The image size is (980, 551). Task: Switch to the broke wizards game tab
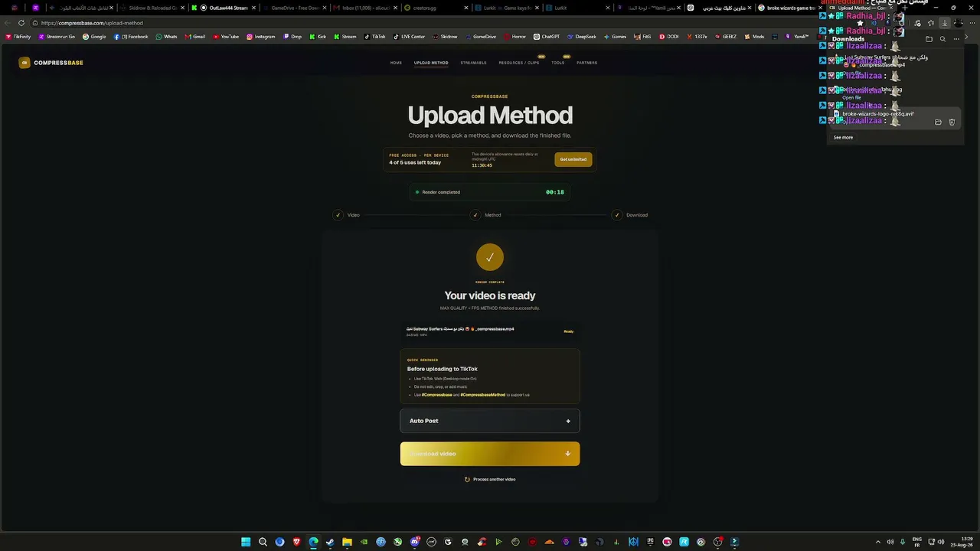pos(789,8)
